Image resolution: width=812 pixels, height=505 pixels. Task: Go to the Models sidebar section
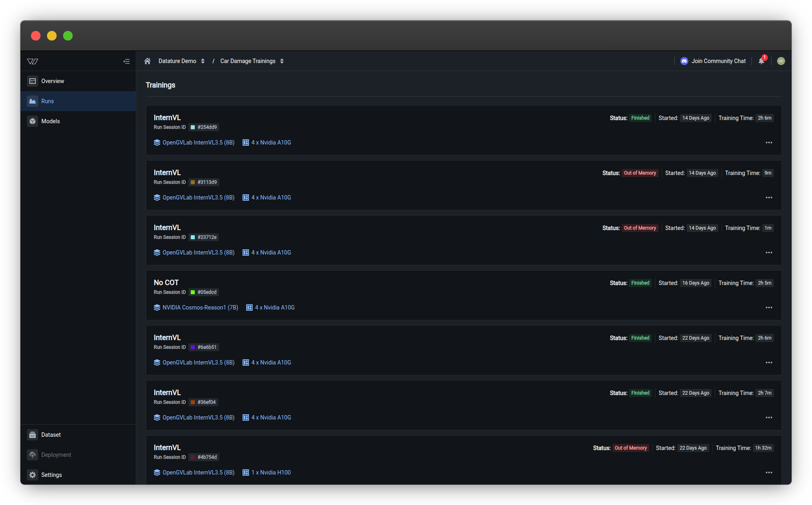point(50,121)
